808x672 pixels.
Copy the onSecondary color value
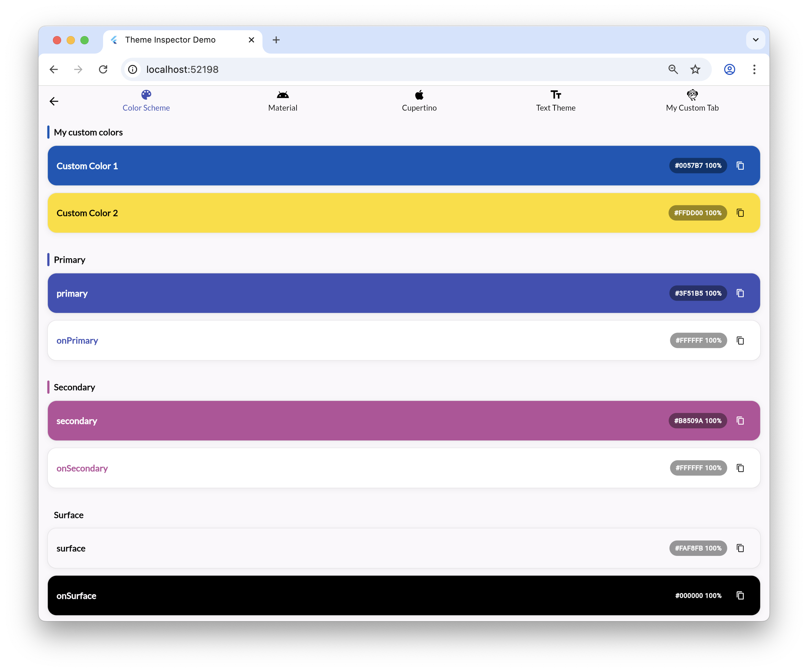(740, 468)
